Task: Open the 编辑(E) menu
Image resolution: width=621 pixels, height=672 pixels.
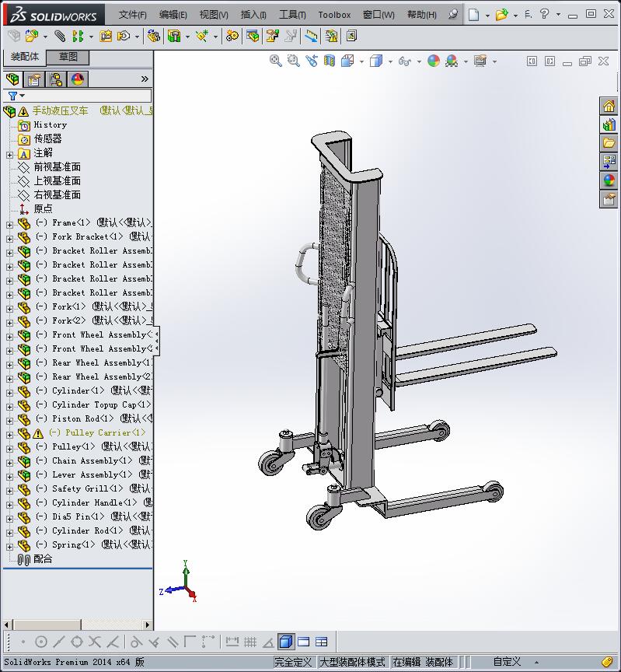Action: [x=173, y=15]
